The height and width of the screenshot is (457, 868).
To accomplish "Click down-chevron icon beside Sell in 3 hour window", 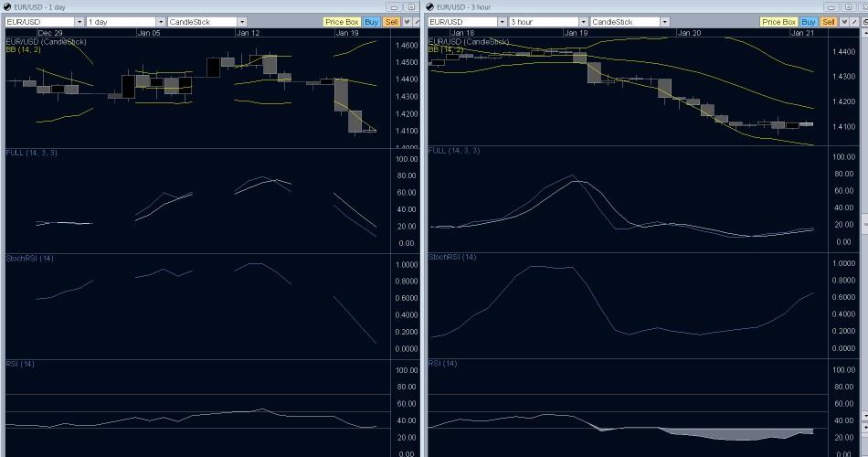I will 844,22.
